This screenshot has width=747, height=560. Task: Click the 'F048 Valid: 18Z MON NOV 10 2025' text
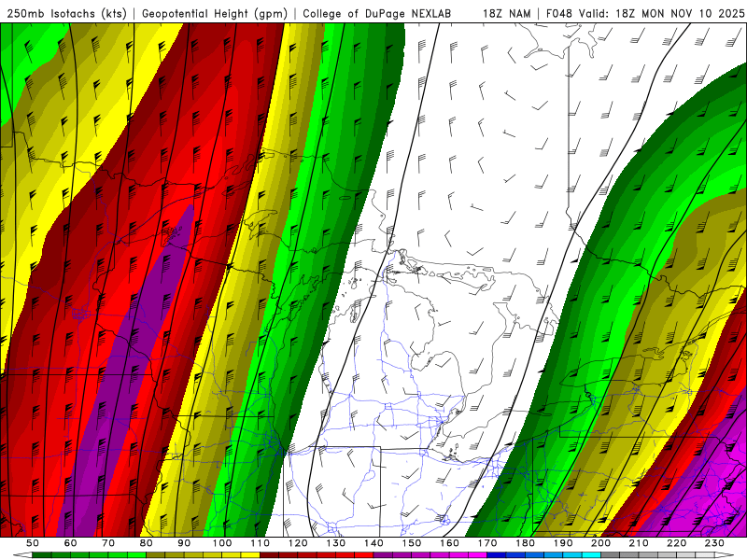(645, 14)
